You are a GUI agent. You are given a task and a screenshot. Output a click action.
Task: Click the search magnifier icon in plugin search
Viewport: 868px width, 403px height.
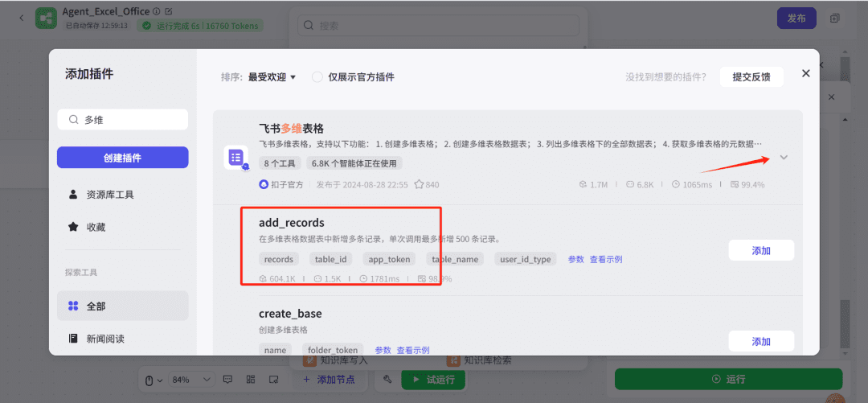(x=73, y=120)
